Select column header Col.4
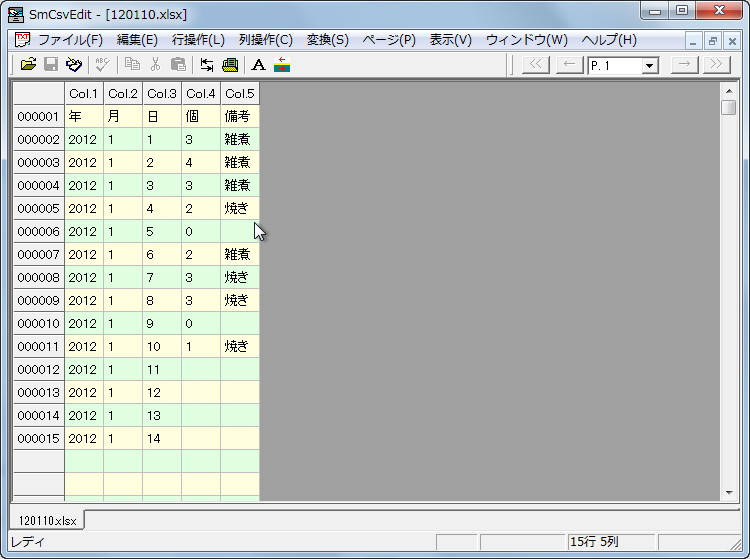 201,93
